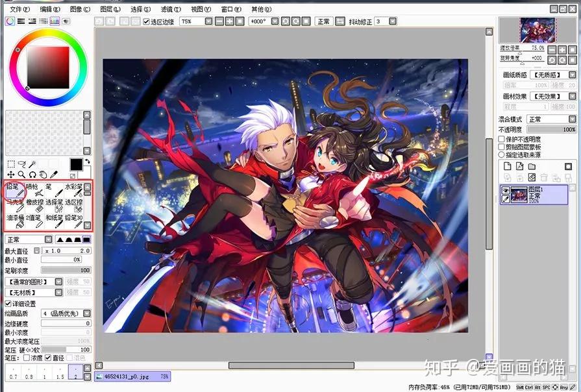Select the 水彩笔 watercolor brush
The height and width of the screenshot is (392, 581).
pyautogui.click(x=73, y=190)
